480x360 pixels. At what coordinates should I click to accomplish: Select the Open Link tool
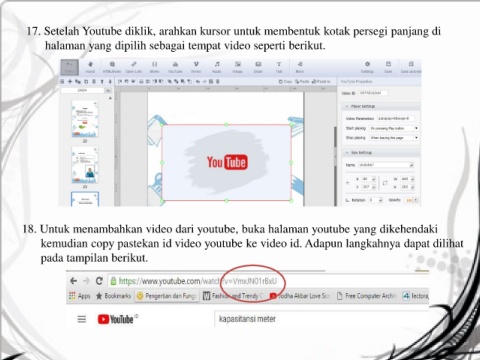click(x=134, y=67)
